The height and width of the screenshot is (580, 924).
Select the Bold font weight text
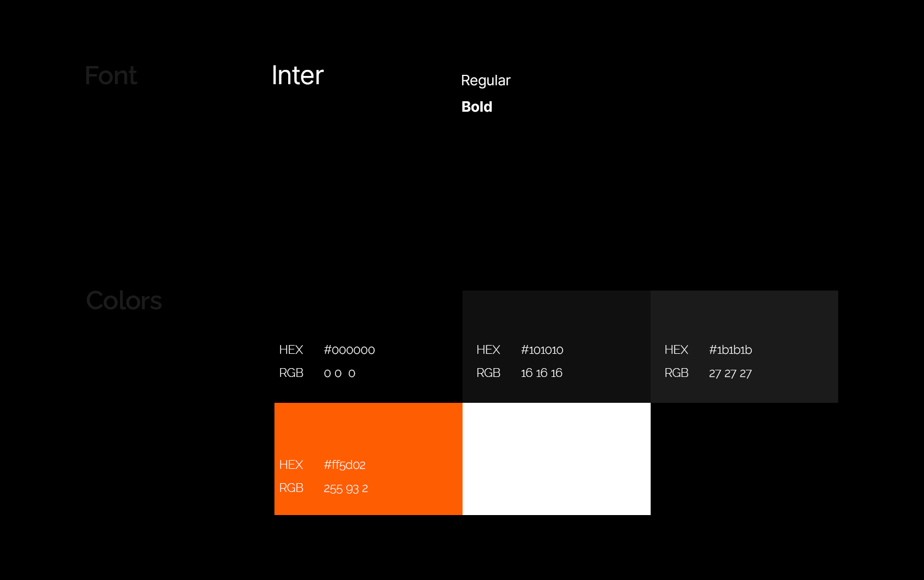pyautogui.click(x=477, y=107)
